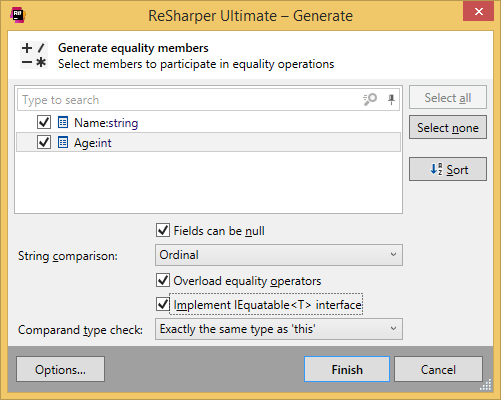Screen dimensions: 501x400
Task: Uncheck the Name:string member checkbox
Action: (x=44, y=122)
